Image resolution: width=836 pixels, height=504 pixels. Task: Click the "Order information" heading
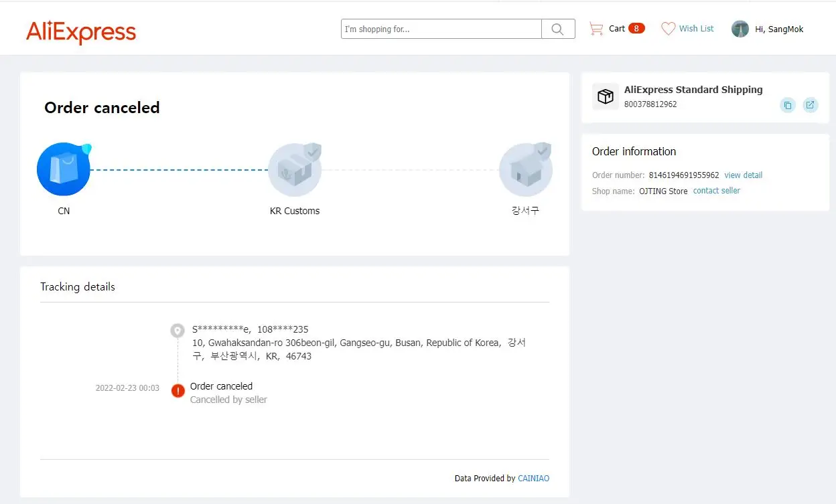point(634,151)
